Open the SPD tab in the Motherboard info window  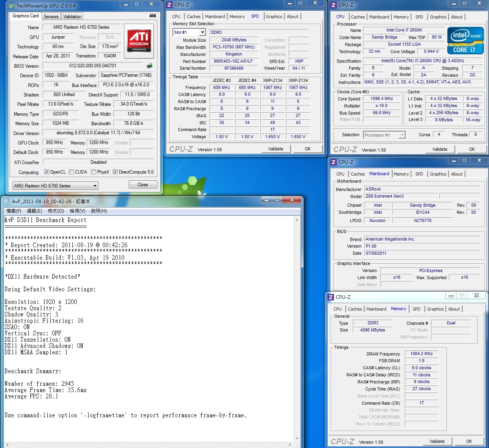[x=419, y=174]
